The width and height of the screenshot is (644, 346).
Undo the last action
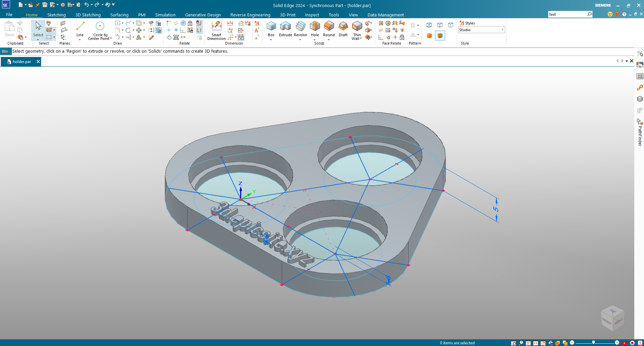pos(87,5)
